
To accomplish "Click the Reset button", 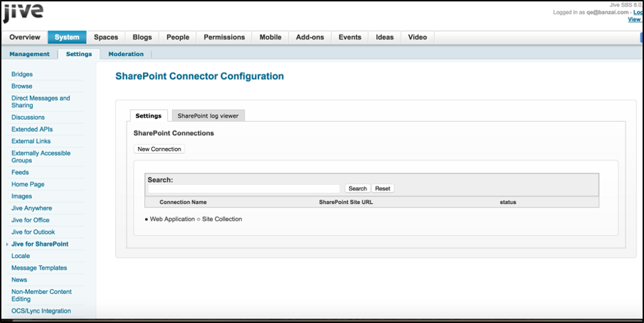I will [383, 188].
